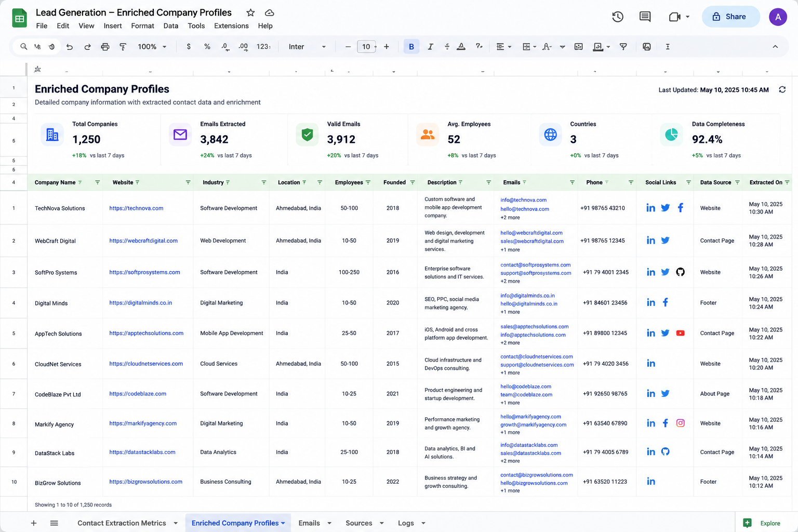The height and width of the screenshot is (532, 798).
Task: Open the Data menu
Action: [x=171, y=26]
